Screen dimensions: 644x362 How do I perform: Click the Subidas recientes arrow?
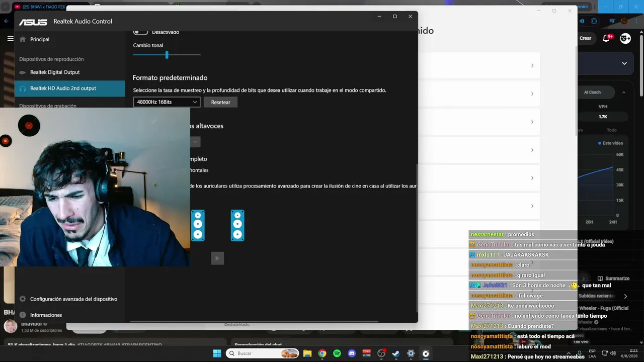tap(625, 296)
